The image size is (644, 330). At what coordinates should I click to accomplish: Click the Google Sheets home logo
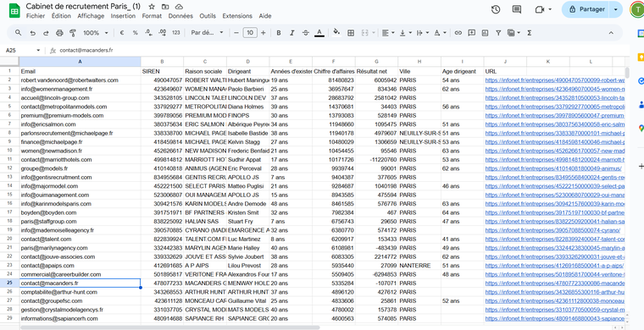[x=14, y=11]
